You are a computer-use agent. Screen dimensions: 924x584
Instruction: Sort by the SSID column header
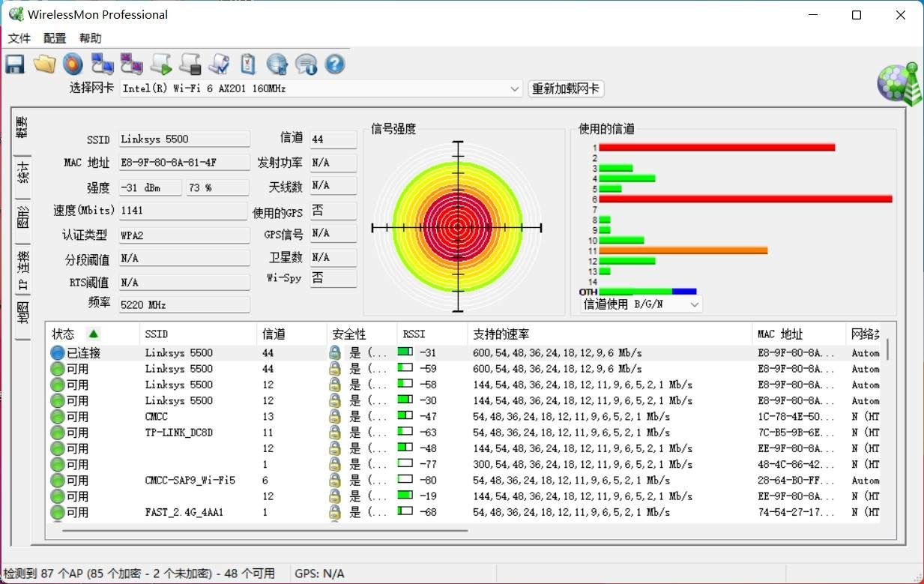click(198, 334)
